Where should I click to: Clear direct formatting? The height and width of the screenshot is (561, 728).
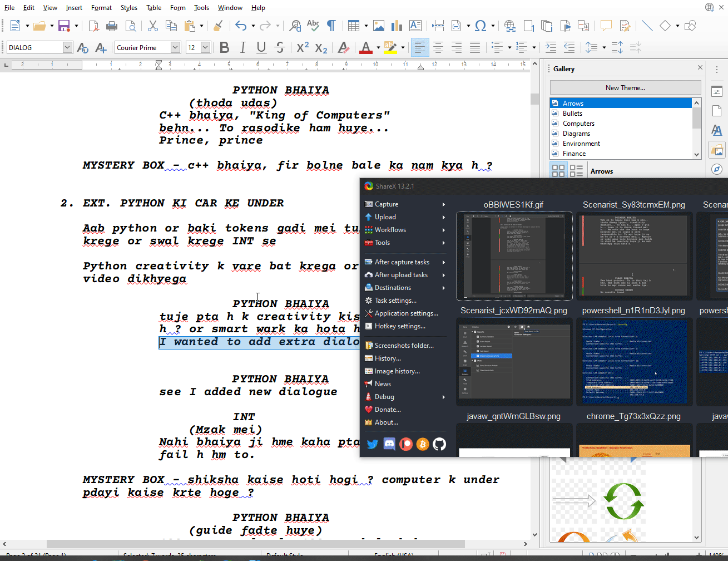pos(344,48)
